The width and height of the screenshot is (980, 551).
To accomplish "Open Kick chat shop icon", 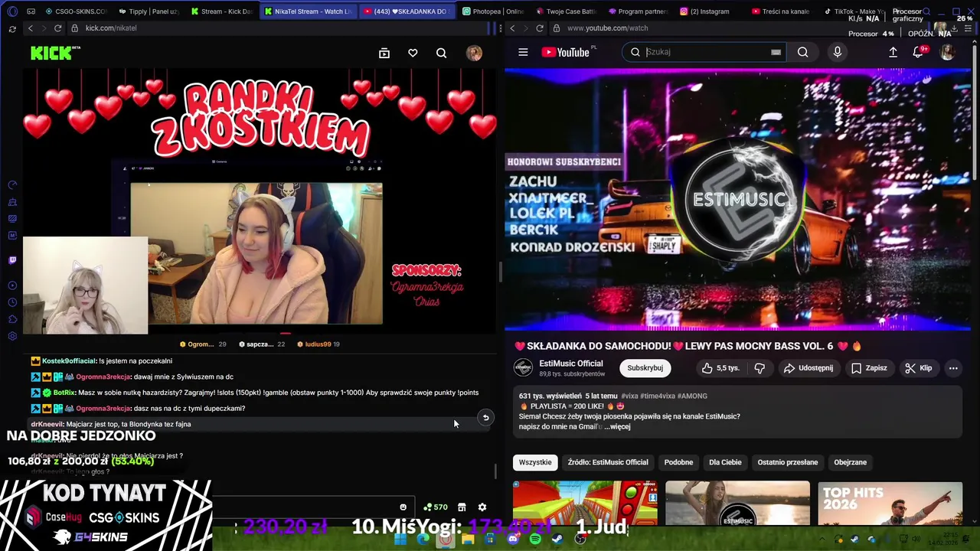I will [462, 507].
